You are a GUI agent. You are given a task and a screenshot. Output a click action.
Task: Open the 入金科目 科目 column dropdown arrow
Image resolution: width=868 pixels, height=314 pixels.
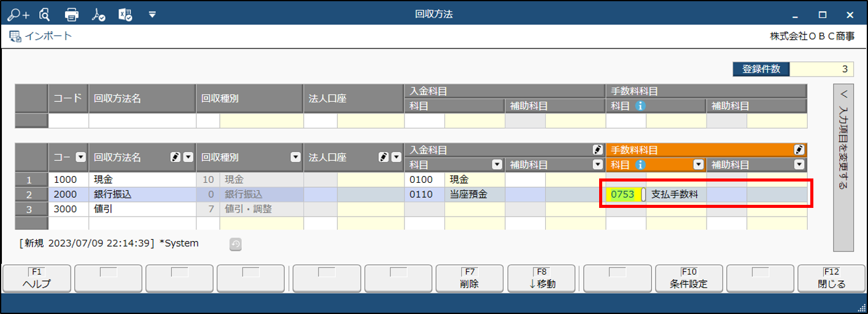[x=497, y=164]
